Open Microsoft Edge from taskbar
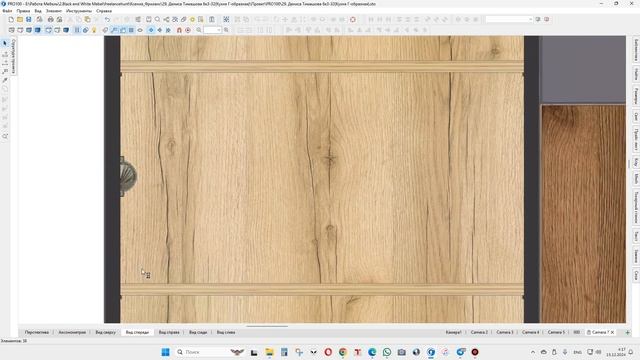Viewport: 640px width, 360px height. pyautogui.click(x=372, y=352)
